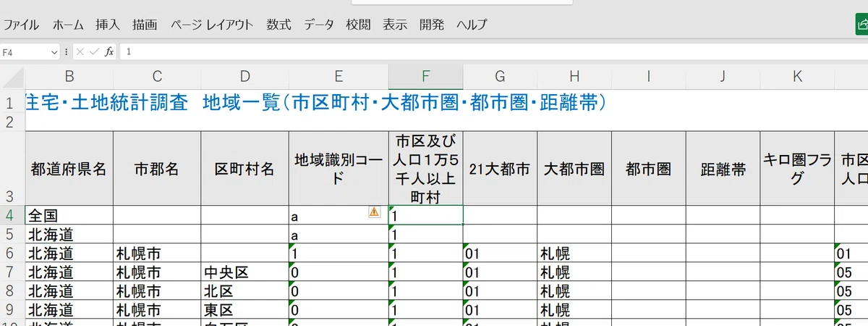This screenshot has height=326, width=868.
Task: Select column C header
Action: tap(157, 76)
